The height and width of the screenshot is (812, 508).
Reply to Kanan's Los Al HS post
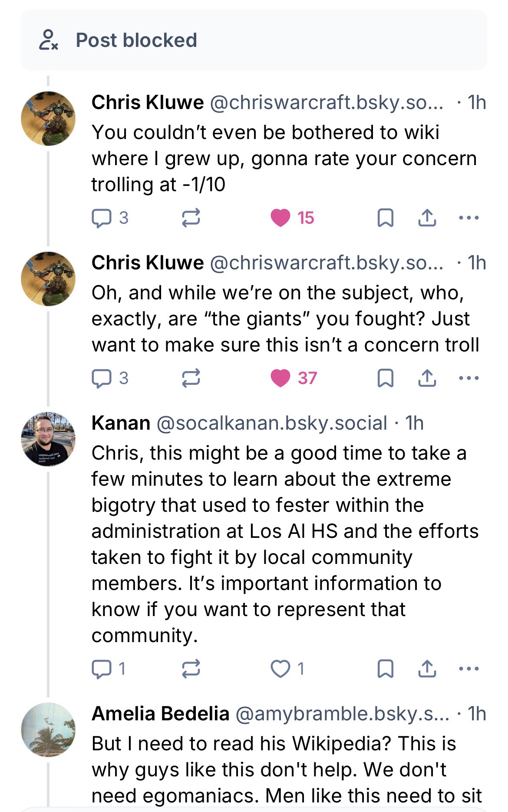click(x=102, y=669)
